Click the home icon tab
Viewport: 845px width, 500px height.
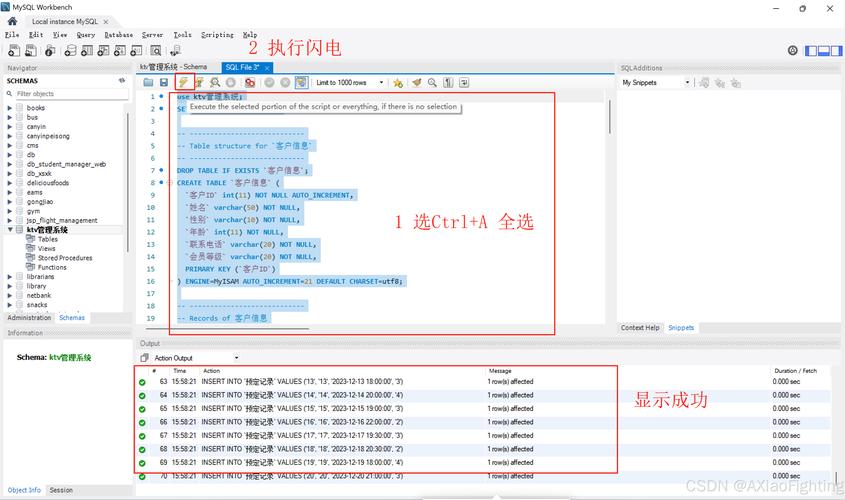(x=13, y=21)
